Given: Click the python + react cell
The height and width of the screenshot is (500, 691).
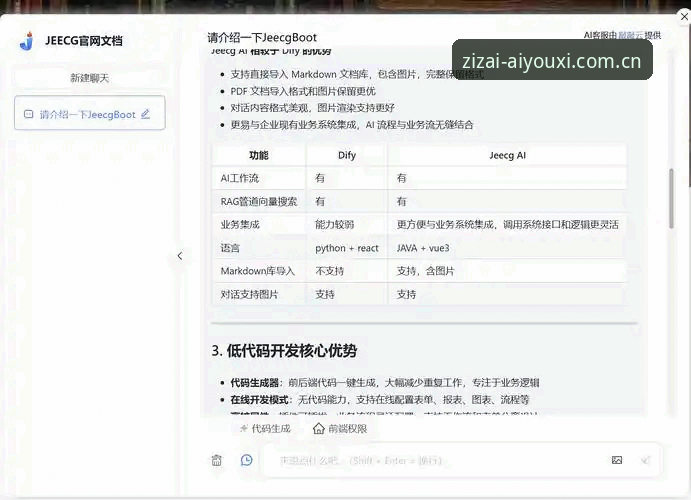Looking at the screenshot, I should pos(347,248).
